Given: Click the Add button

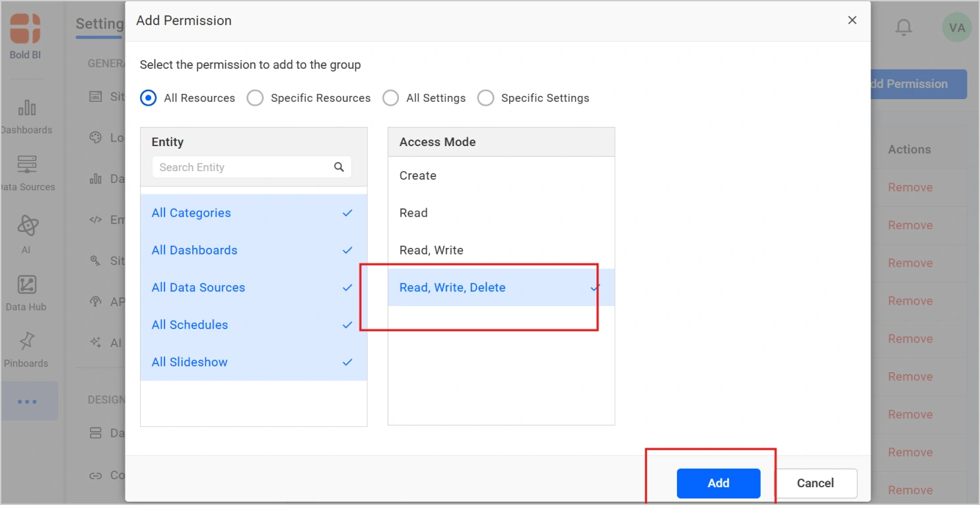Looking at the screenshot, I should point(718,483).
